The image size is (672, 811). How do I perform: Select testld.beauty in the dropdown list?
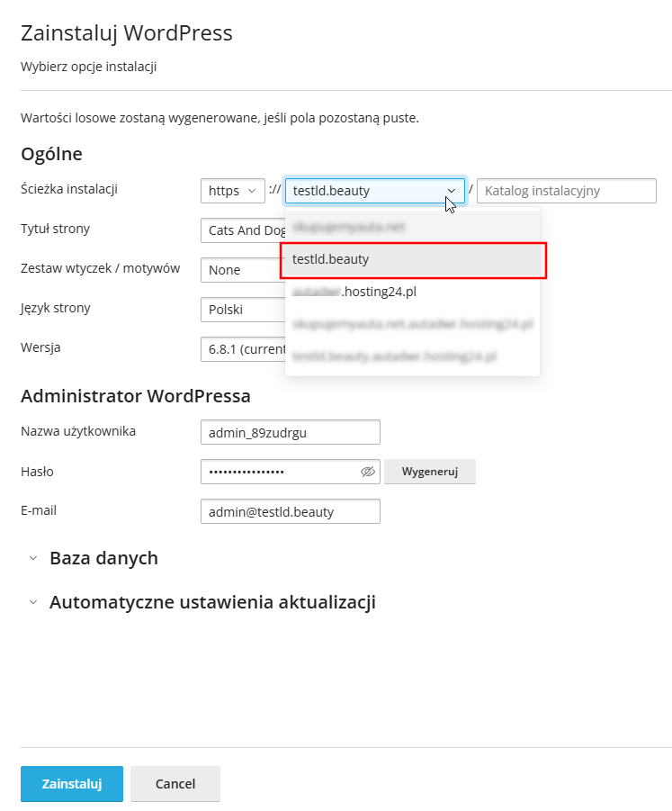[413, 259]
